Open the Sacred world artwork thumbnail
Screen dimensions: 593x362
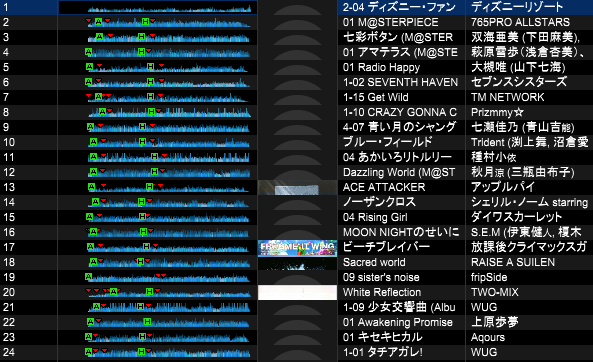(297, 263)
